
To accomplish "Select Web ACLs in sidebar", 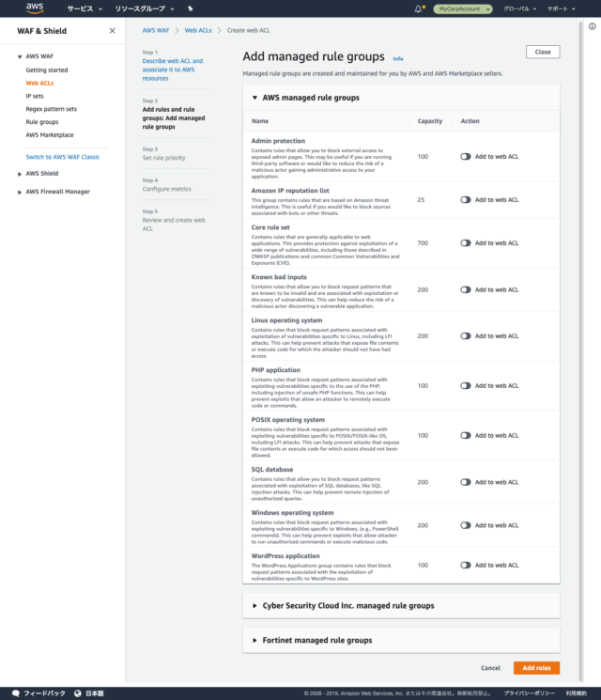I will tap(39, 83).
